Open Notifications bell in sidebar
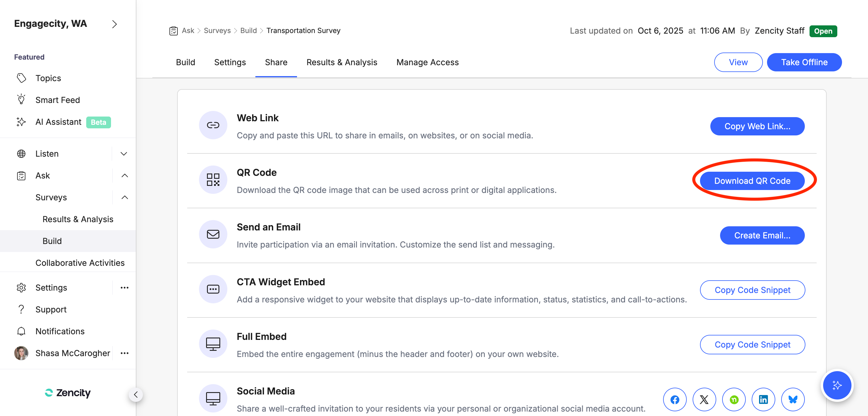This screenshot has width=868, height=416. [21, 331]
